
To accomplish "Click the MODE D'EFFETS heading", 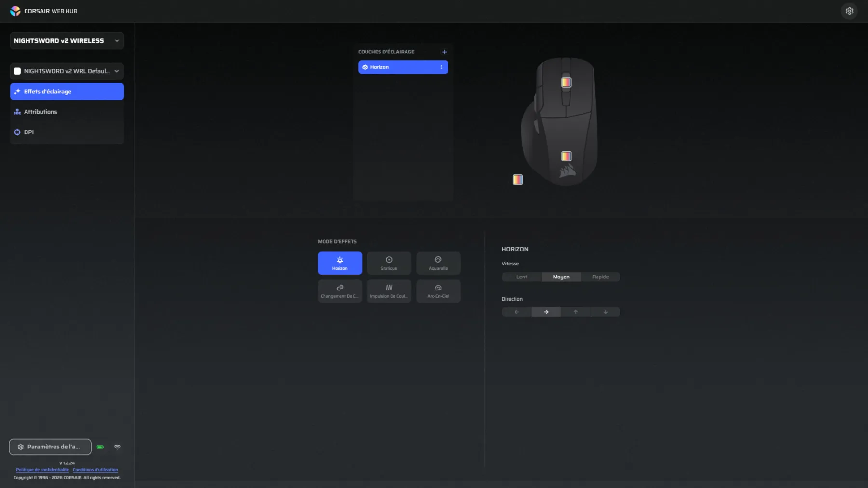I will coord(338,241).
